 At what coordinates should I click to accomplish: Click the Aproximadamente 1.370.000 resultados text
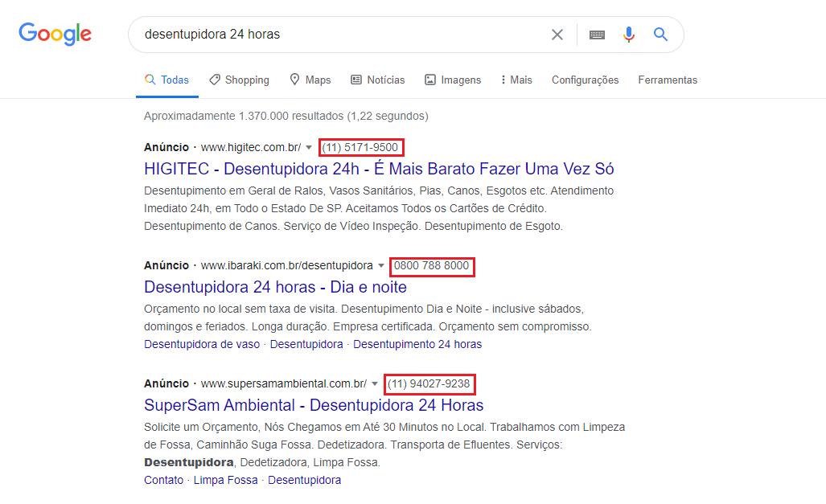286,116
